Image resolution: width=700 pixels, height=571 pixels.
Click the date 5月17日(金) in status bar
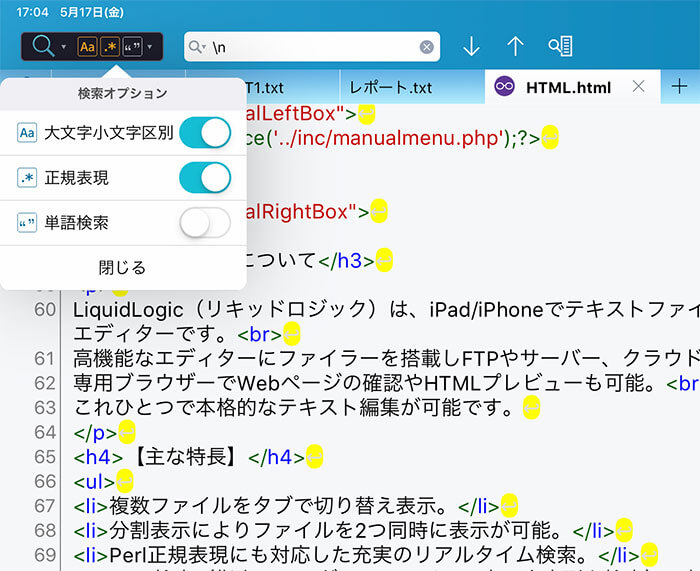(92, 12)
